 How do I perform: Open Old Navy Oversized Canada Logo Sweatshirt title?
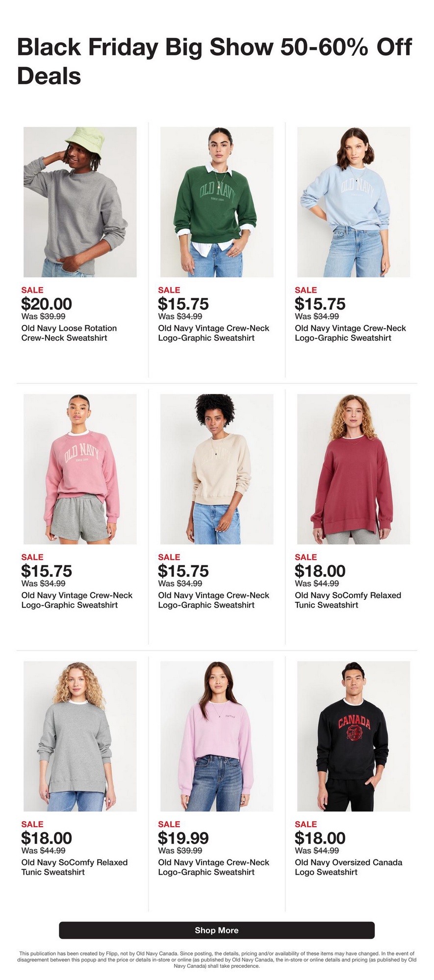(348, 867)
